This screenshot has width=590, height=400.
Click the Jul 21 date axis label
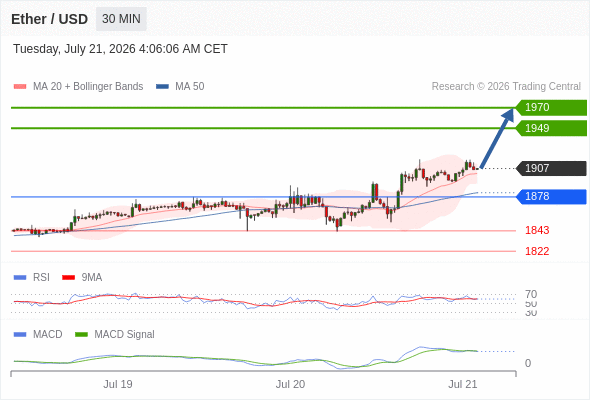pyautogui.click(x=462, y=384)
